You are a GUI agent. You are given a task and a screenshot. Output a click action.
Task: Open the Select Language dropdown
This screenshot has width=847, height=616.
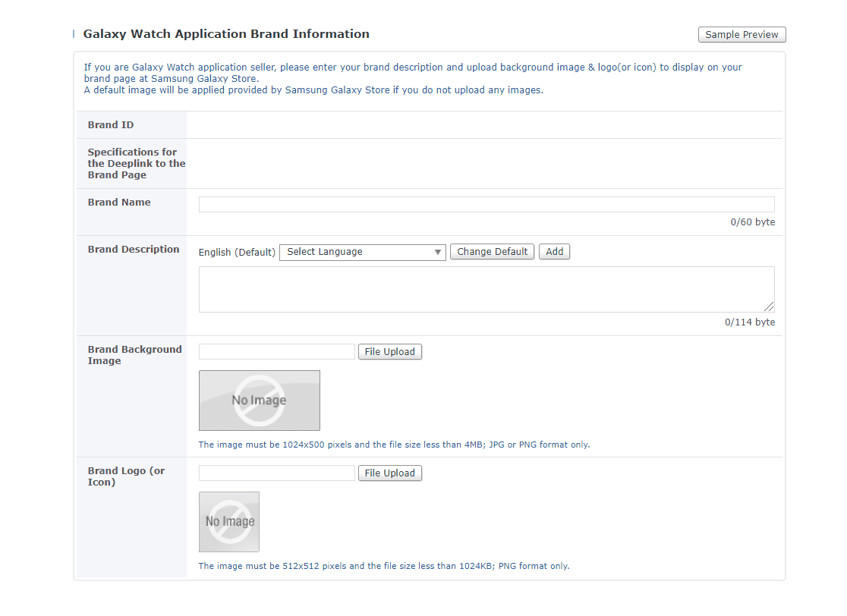363,252
